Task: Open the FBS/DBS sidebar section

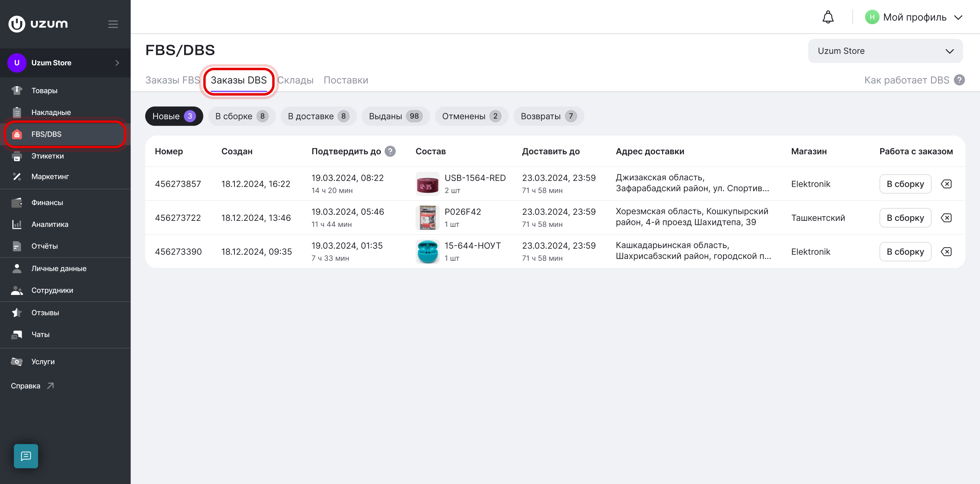Action: tap(65, 134)
